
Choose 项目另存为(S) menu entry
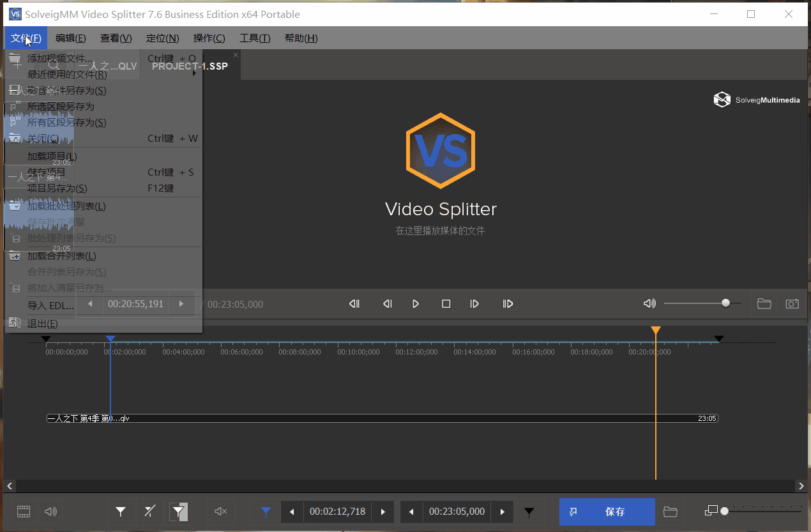point(103,188)
